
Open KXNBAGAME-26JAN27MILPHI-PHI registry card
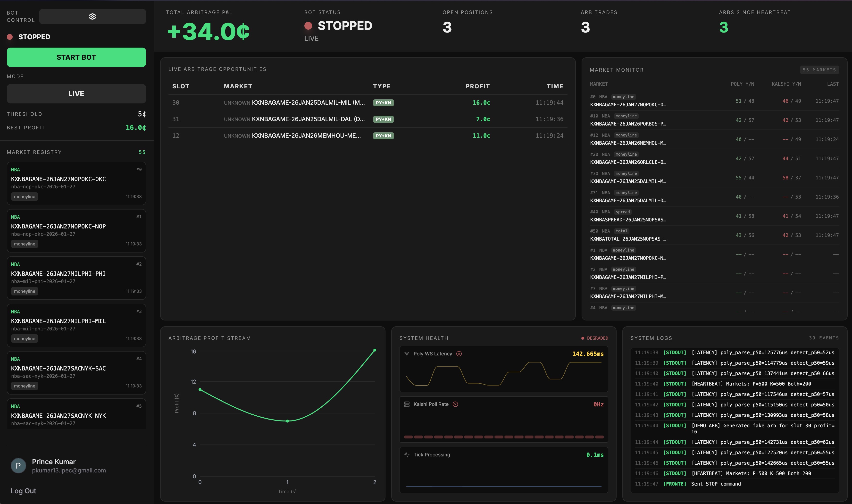(x=76, y=278)
